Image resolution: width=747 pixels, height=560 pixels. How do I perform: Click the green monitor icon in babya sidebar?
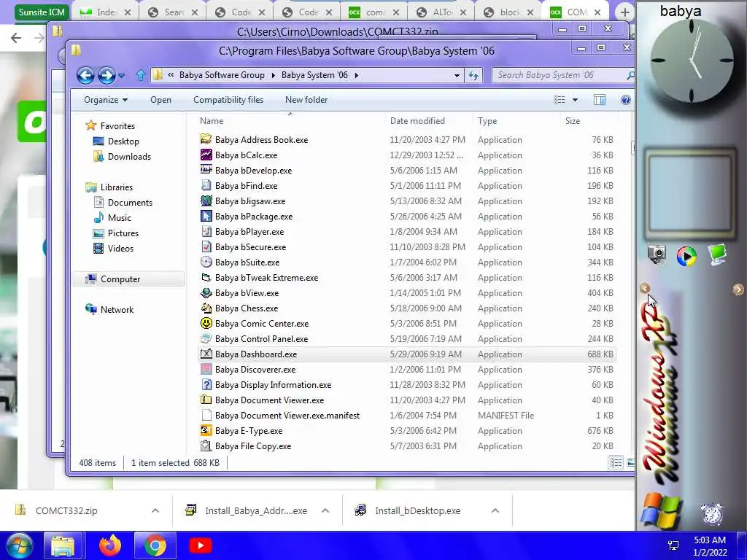pos(717,254)
